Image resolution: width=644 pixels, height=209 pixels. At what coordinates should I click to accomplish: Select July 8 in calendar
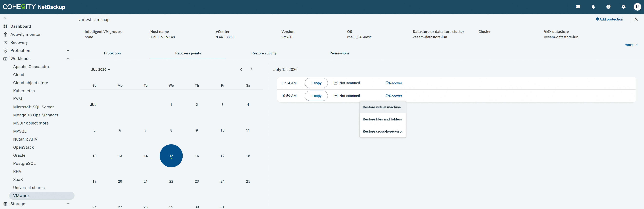(171, 130)
